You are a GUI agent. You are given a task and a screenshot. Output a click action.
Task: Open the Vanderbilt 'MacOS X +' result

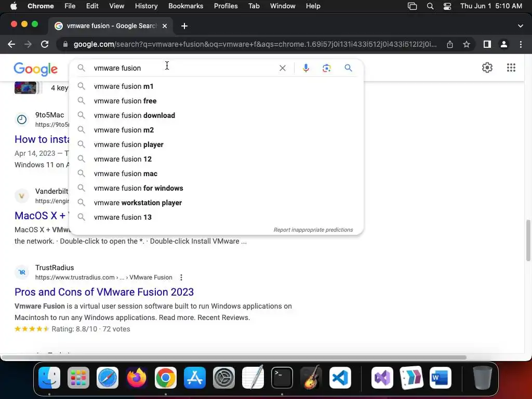(x=40, y=216)
